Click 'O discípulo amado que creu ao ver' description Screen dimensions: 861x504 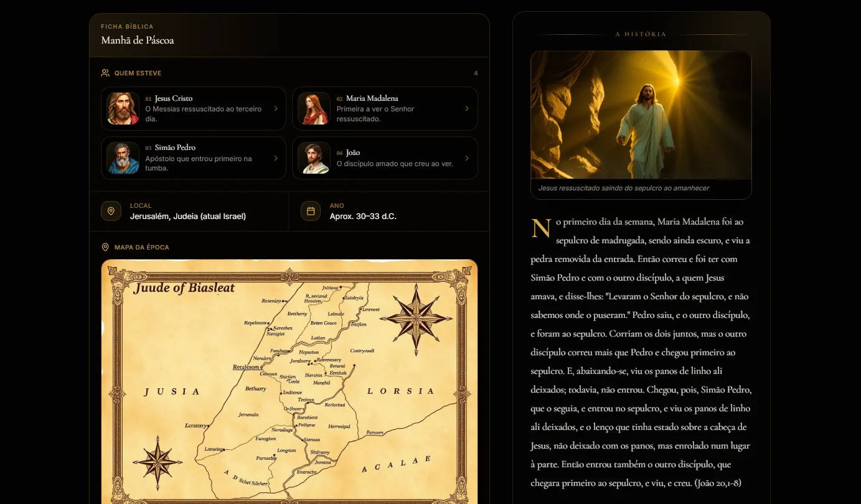tap(395, 164)
